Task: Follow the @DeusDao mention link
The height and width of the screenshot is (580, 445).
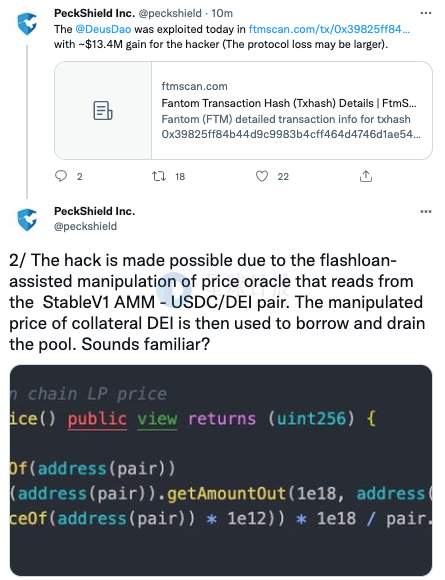Action: pyautogui.click(x=103, y=29)
